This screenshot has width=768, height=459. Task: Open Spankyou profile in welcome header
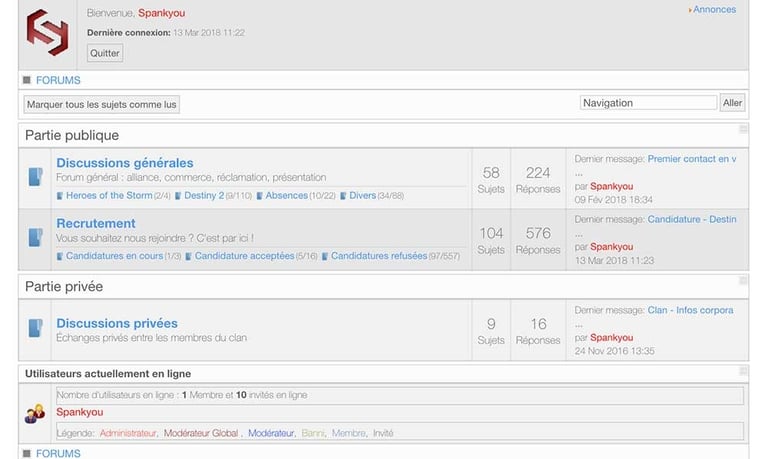(162, 13)
